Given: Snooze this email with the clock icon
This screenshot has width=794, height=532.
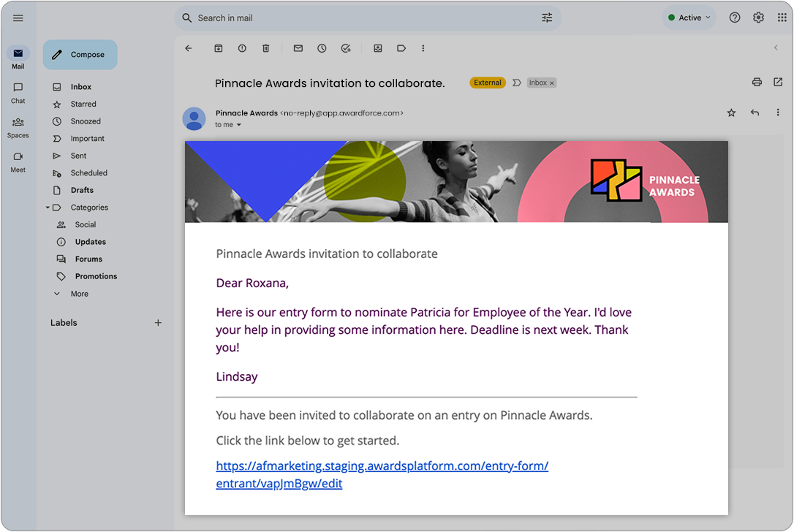Looking at the screenshot, I should coord(322,47).
